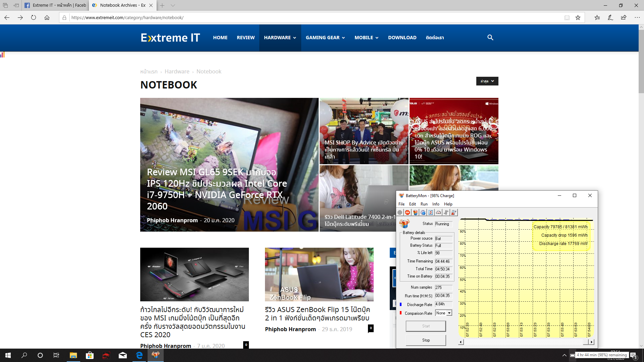This screenshot has width=644, height=362.
Task: Open the ASUS ZenBook Flip 15 review title
Action: 317,314
